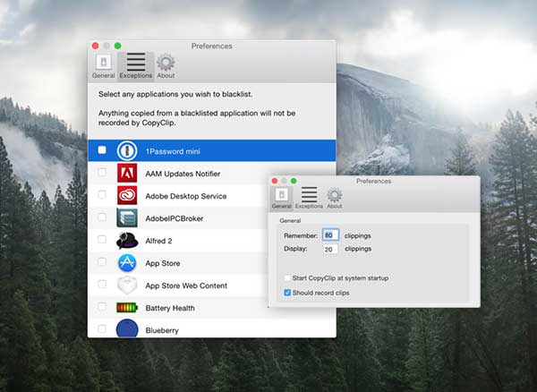Check the App Store checkbox

coord(102,262)
